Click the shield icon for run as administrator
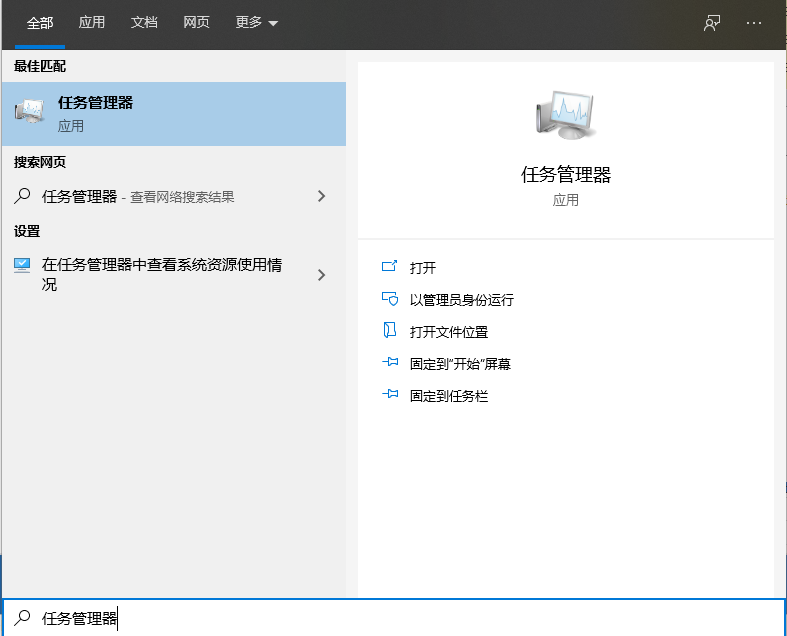Viewport: 787px width, 636px height. (390, 300)
